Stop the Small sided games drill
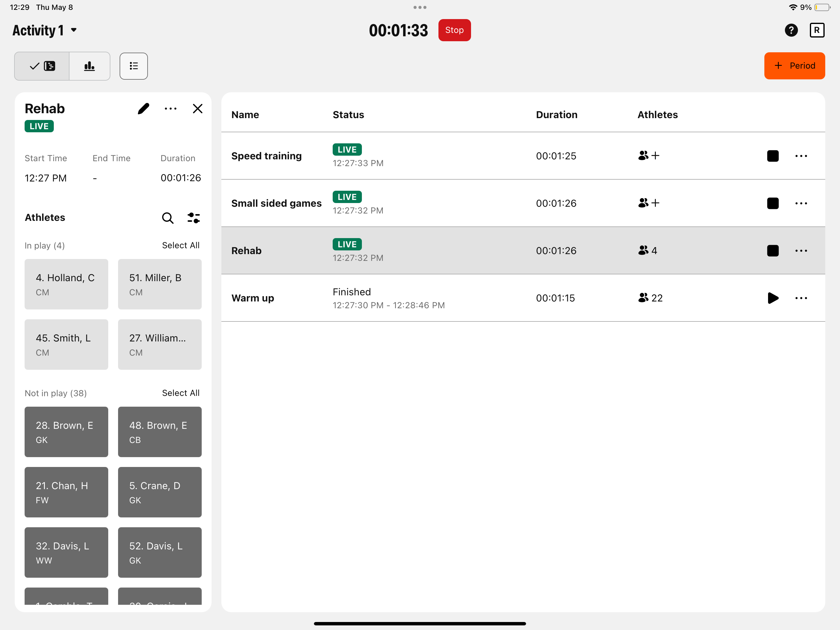Viewport: 840px width, 630px height. click(773, 203)
